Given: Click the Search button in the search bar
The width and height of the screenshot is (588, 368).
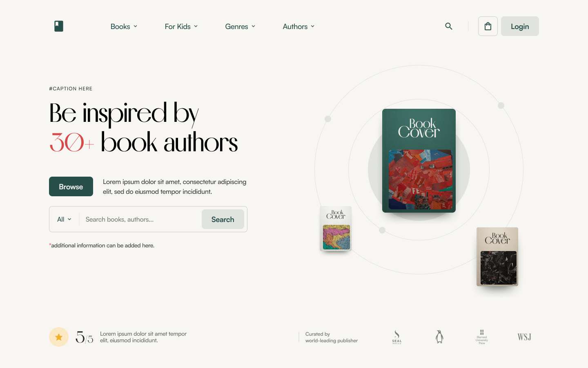Looking at the screenshot, I should pyautogui.click(x=223, y=219).
